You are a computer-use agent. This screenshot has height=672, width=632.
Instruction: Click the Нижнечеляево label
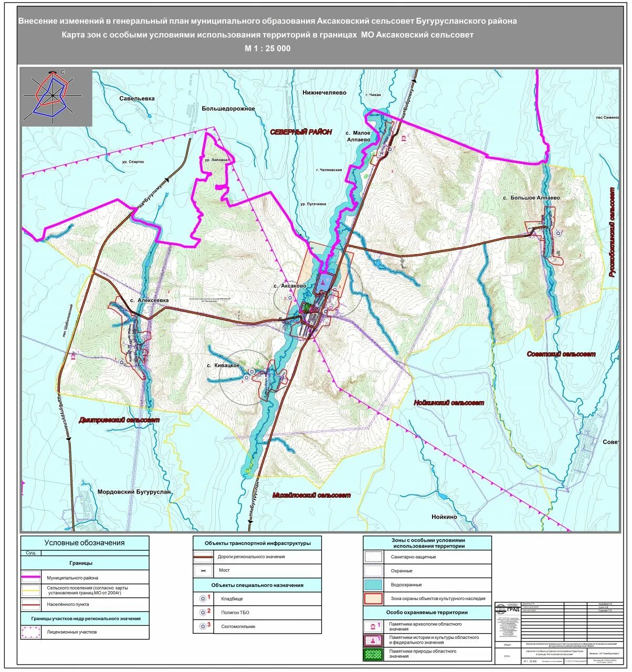pyautogui.click(x=324, y=92)
